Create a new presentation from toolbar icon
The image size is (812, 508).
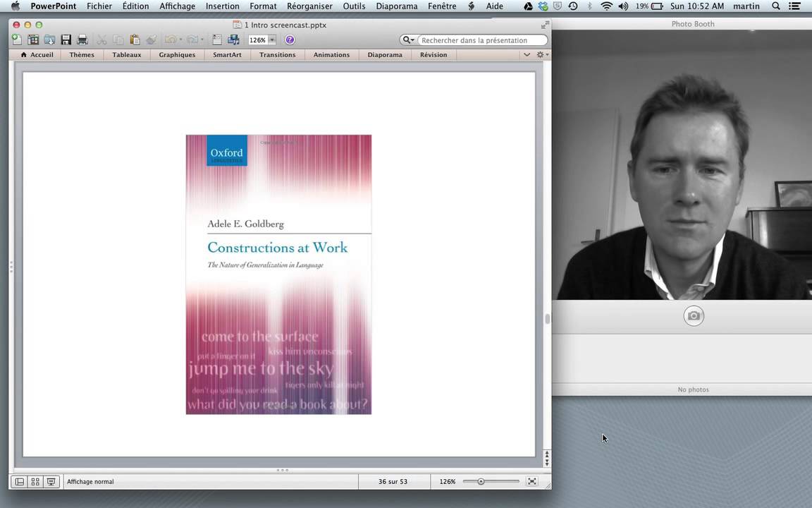tap(17, 40)
